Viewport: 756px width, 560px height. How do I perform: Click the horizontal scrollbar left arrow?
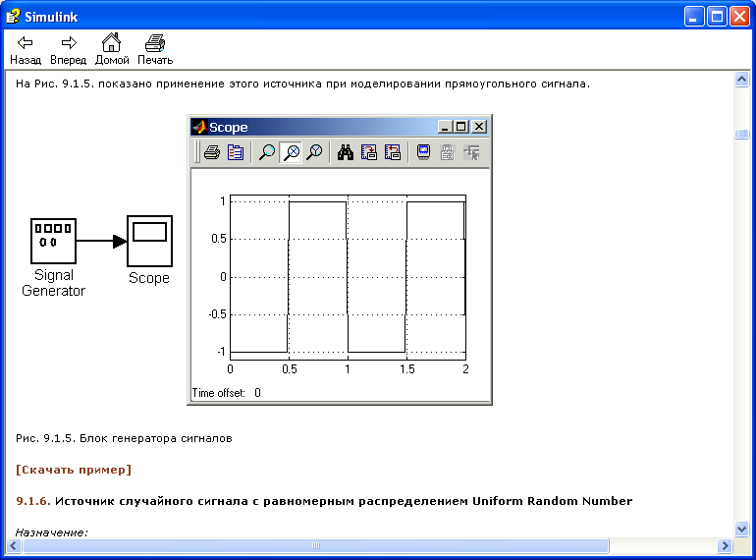(x=13, y=545)
